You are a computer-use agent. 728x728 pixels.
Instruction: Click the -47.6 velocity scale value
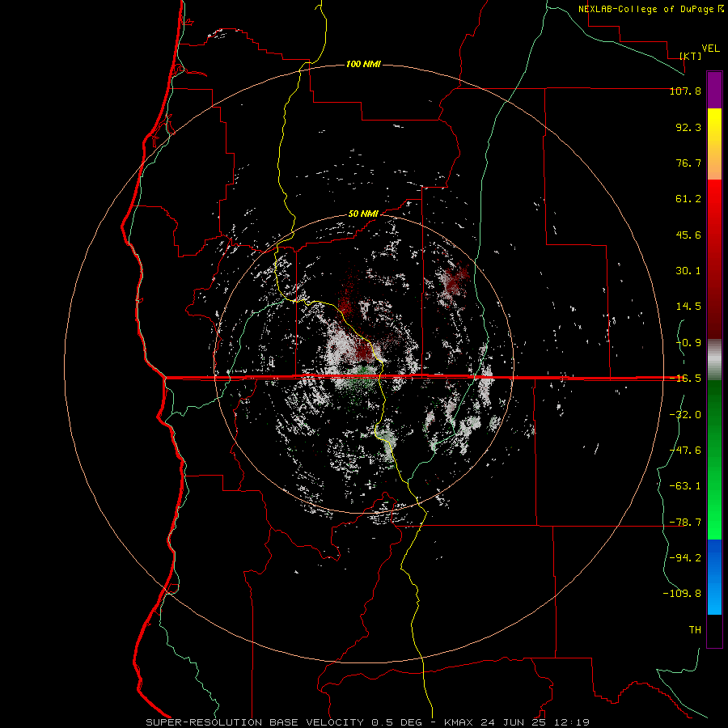pyautogui.click(x=685, y=451)
